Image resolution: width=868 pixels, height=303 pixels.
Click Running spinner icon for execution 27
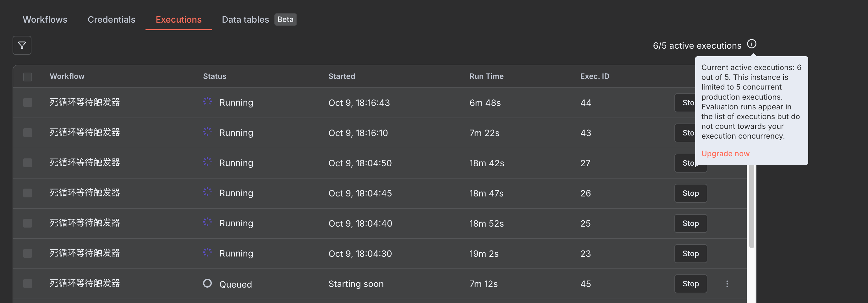point(207,162)
